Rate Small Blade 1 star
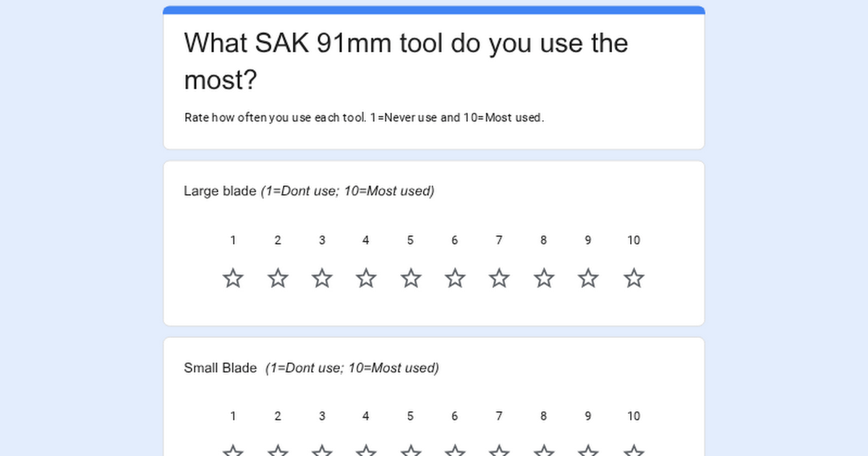This screenshot has height=456, width=868. [x=233, y=451]
